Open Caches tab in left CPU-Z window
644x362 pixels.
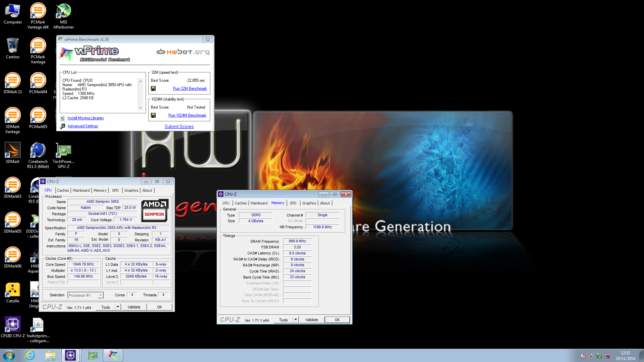63,190
